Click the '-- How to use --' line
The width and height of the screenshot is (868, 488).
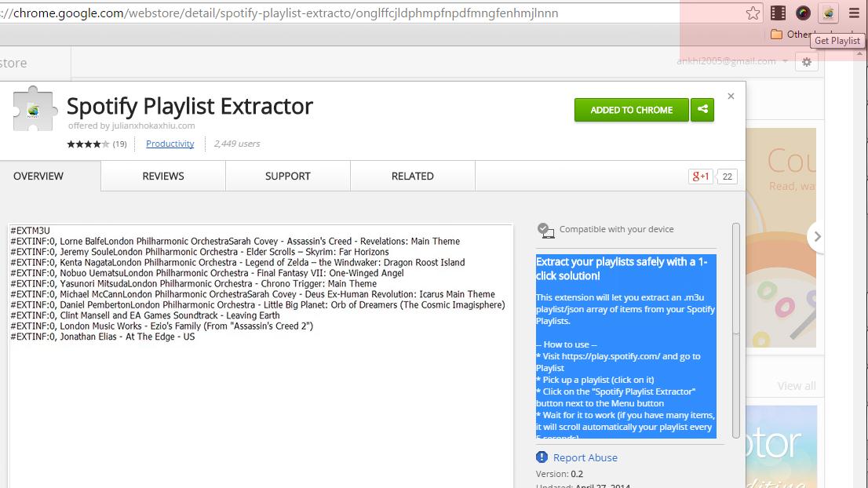pos(567,344)
